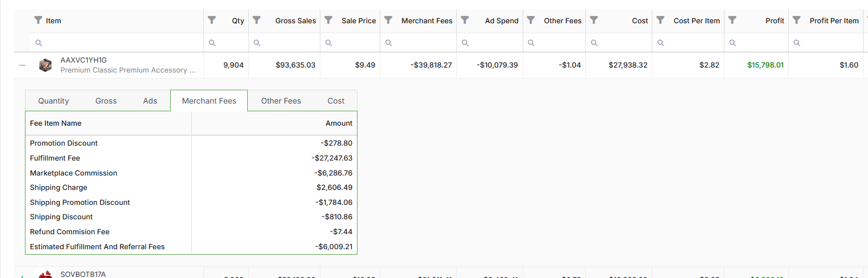The image size is (868, 278).
Task: Open the Cost Per Item filter icon
Action: coord(660,20)
